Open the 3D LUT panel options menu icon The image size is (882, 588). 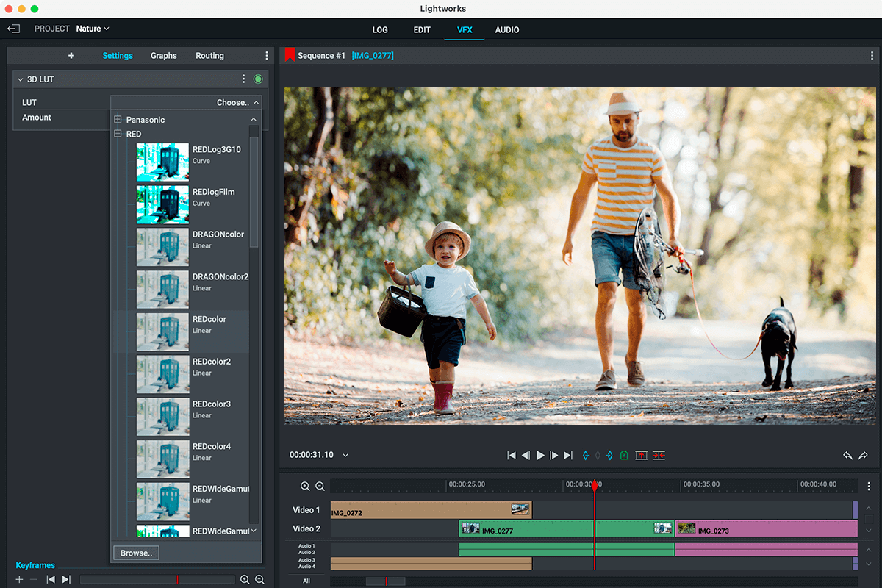click(244, 79)
